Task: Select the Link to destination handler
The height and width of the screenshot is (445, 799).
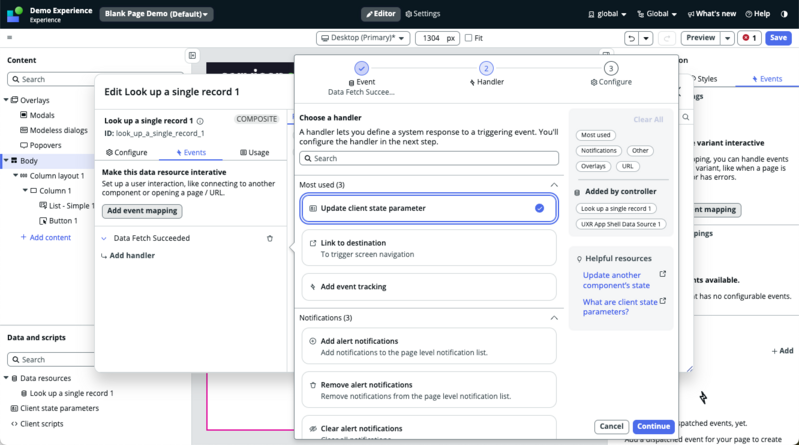Action: (x=429, y=248)
